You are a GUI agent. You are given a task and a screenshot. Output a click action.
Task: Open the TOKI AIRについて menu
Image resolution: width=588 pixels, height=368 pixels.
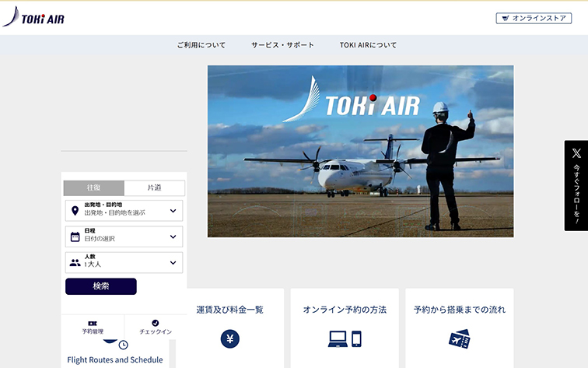pyautogui.click(x=368, y=45)
